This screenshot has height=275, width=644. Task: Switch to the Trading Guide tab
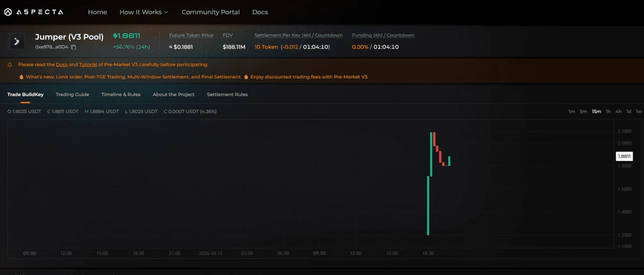[x=72, y=95]
